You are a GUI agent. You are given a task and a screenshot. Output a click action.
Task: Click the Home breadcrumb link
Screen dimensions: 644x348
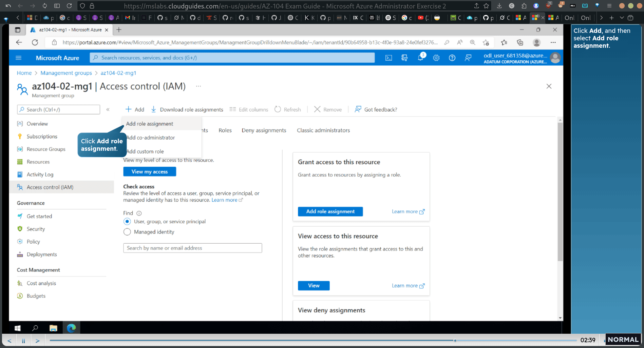click(x=24, y=73)
